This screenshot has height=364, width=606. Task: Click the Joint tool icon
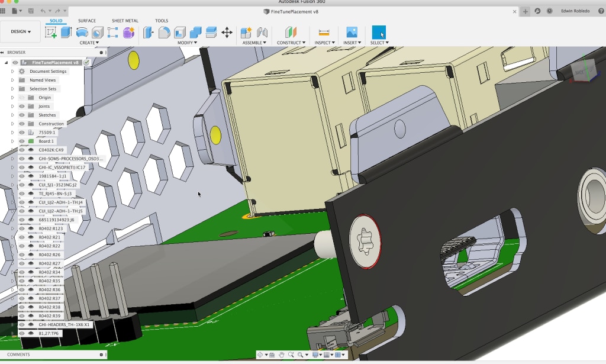click(x=262, y=33)
